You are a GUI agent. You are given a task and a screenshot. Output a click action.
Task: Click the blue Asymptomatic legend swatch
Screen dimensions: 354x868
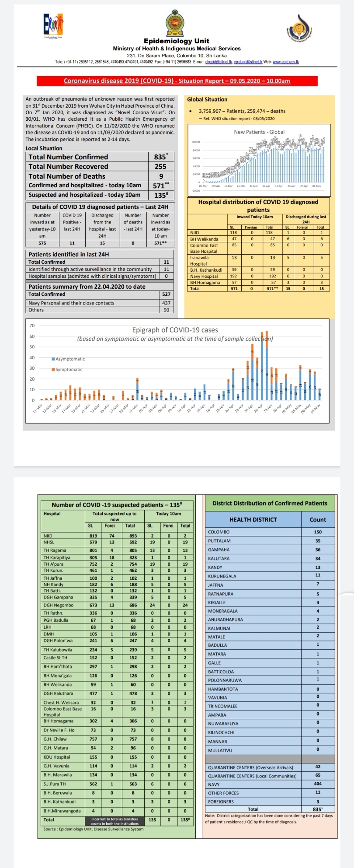(x=54, y=359)
